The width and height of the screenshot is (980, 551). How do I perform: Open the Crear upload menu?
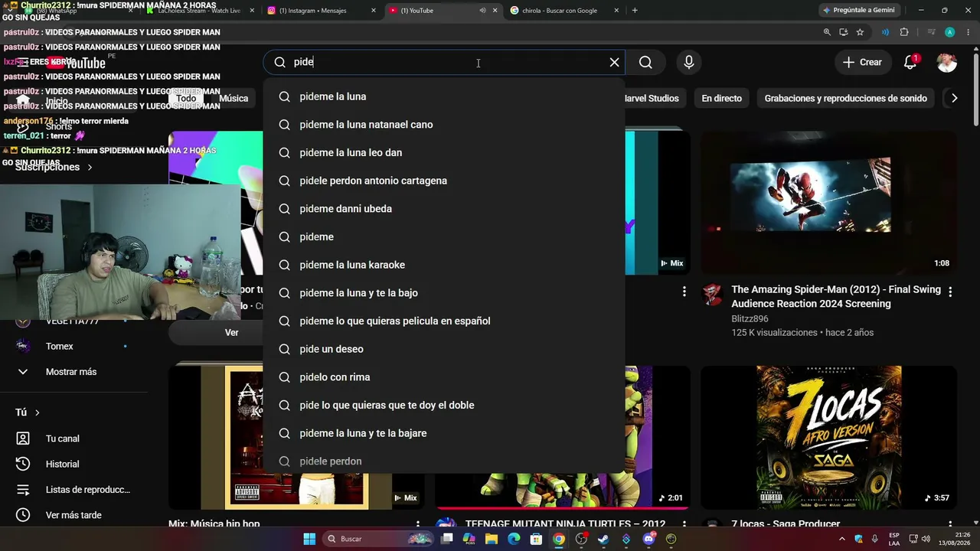(x=862, y=62)
